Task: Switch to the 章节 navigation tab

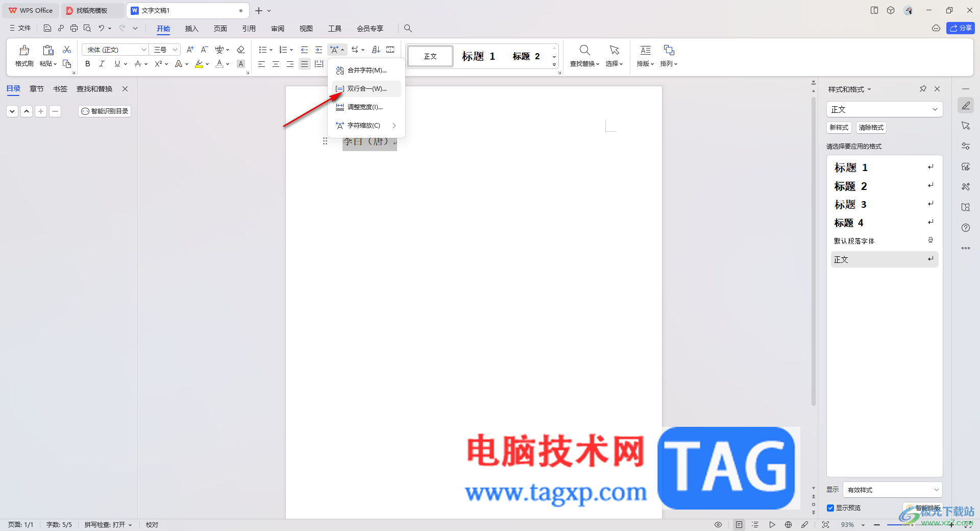Action: point(37,89)
